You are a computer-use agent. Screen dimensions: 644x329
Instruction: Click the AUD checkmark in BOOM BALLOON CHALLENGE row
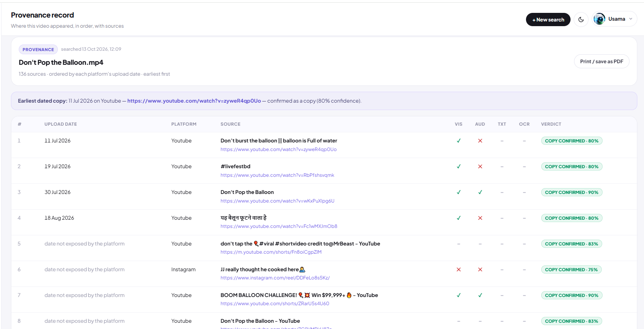pos(480,295)
